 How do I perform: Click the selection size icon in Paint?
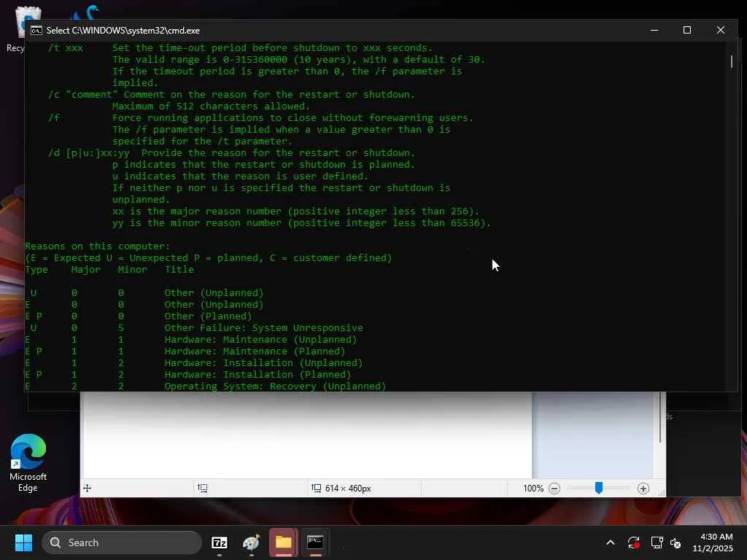pos(203,488)
